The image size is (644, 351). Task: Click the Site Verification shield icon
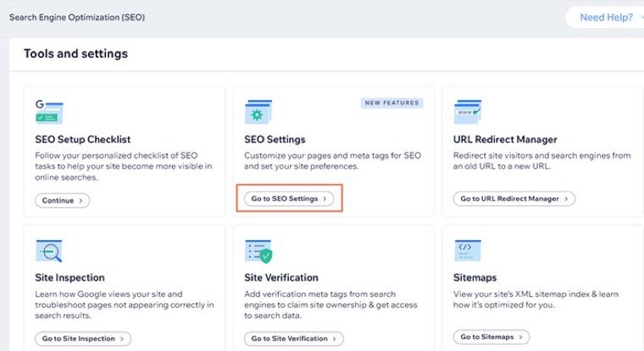point(258,251)
